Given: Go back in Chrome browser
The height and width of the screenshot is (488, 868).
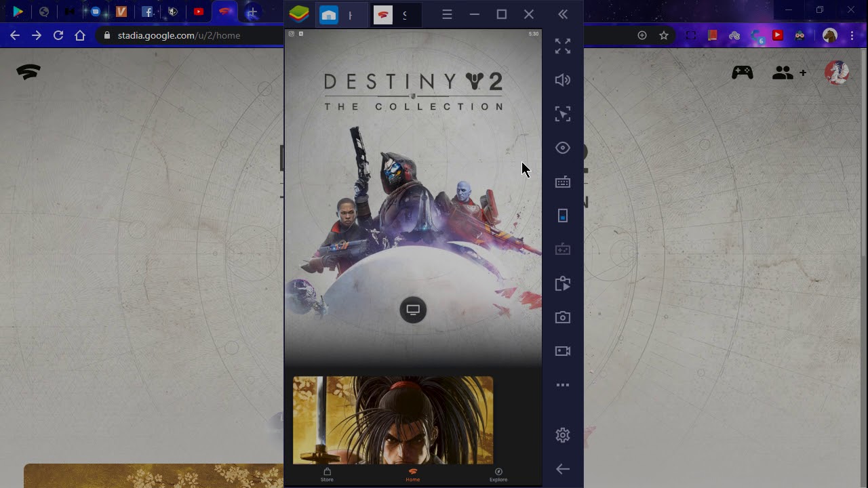Looking at the screenshot, I should (x=15, y=35).
